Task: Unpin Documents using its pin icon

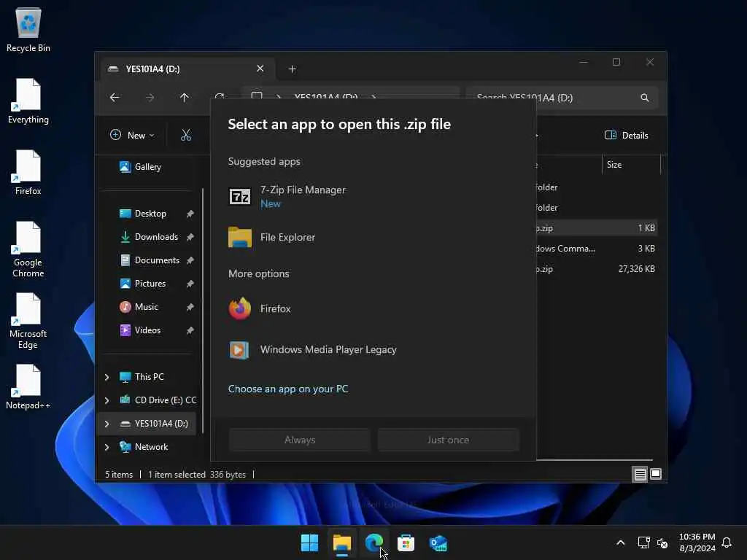Action: pos(190,260)
